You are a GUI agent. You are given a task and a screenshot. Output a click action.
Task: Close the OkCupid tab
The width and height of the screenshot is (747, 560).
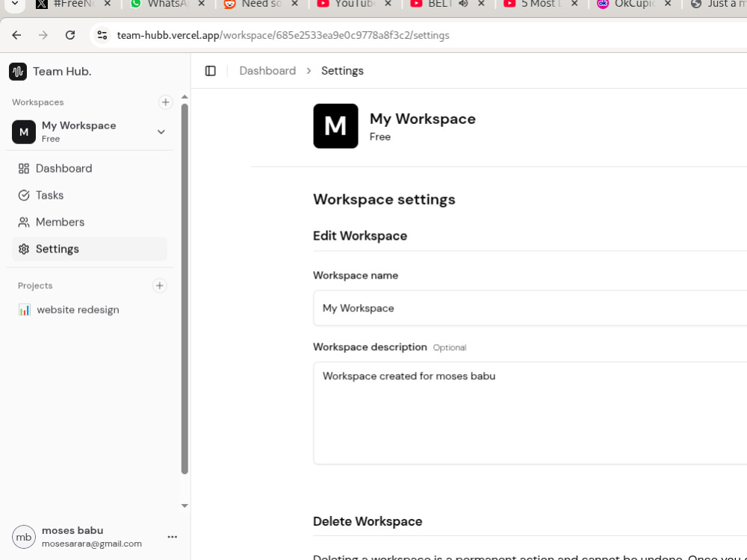coord(668,4)
